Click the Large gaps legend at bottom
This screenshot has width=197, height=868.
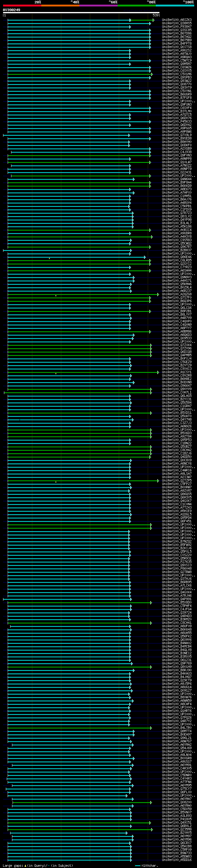pyautogui.click(x=38, y=866)
